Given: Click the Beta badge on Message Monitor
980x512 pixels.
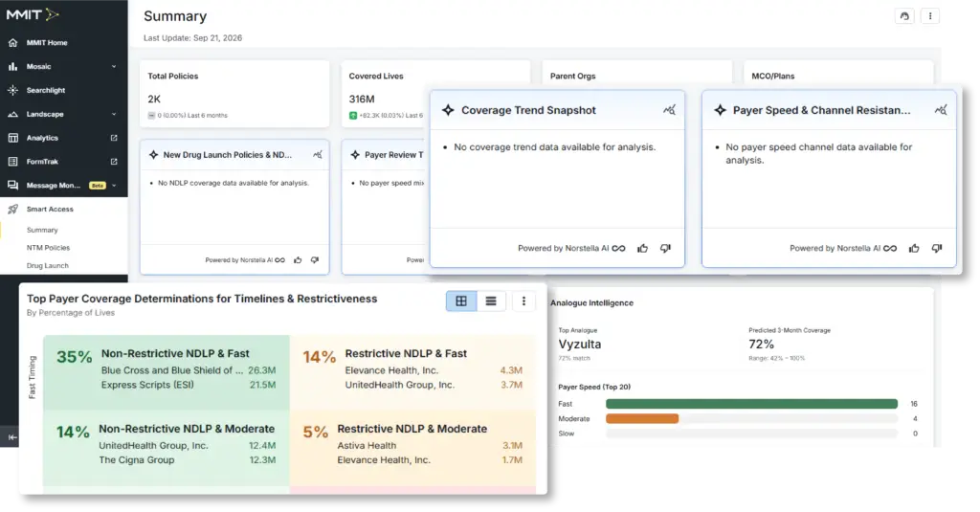Looking at the screenshot, I should pos(97,185).
